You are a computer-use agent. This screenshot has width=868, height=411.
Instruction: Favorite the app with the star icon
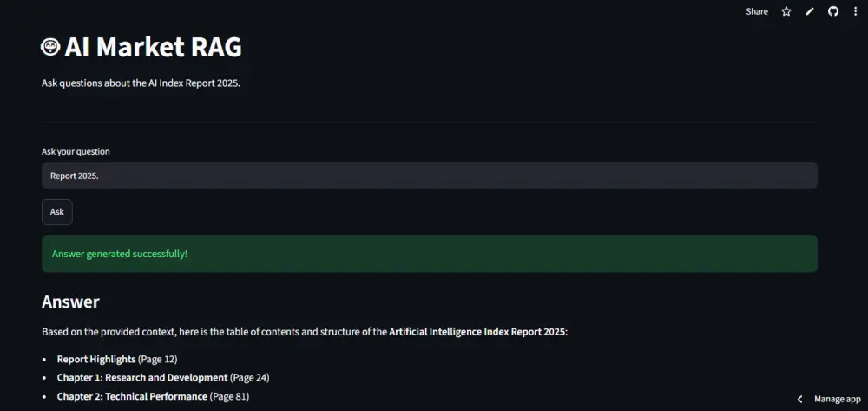point(786,11)
